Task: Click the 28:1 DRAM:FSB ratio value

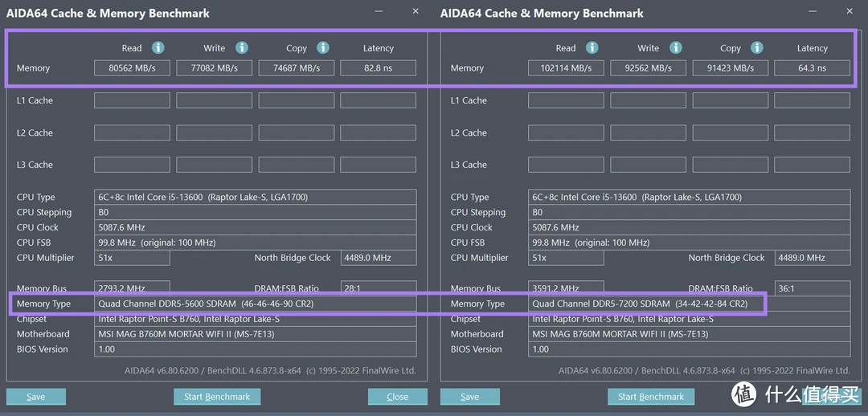Action: [x=378, y=288]
